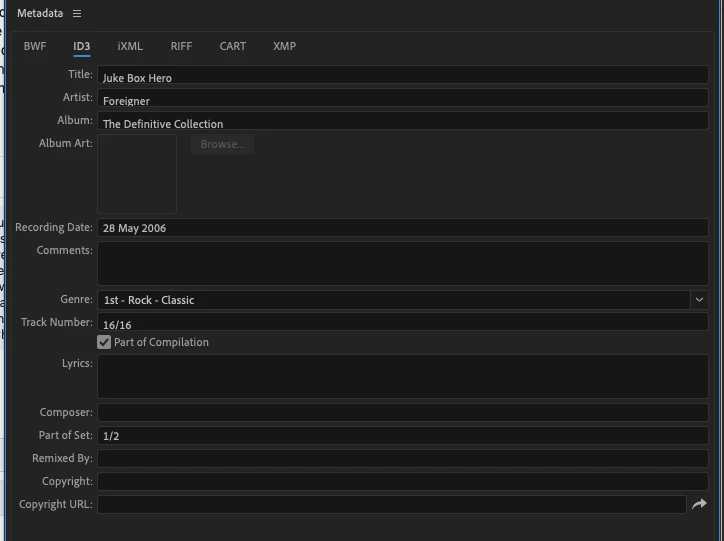Open the CART tab
724x541 pixels.
point(233,46)
